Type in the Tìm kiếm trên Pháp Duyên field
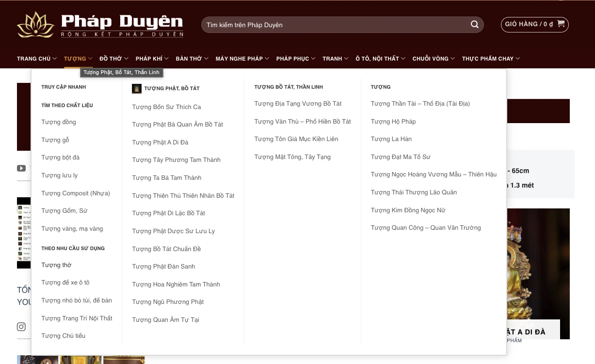The height and width of the screenshot is (364, 595). coord(335,25)
